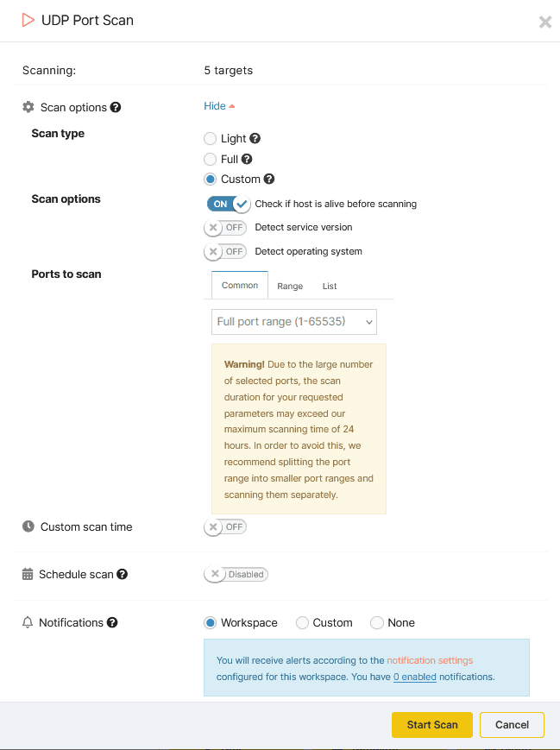
Task: Enable the Detect service version toggle
Action: click(x=225, y=228)
